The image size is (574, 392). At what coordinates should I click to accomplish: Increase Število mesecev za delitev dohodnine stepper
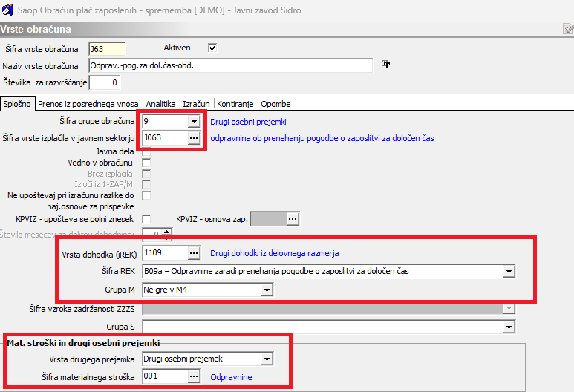[x=167, y=232]
